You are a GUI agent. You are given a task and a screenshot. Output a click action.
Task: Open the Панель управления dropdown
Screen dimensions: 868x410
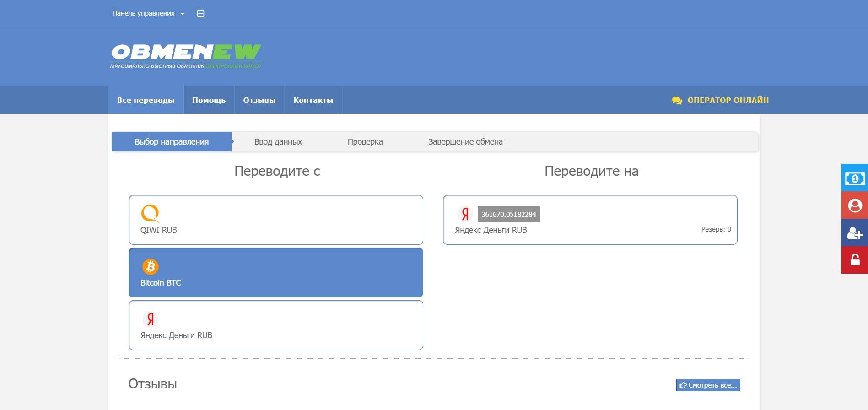click(148, 14)
